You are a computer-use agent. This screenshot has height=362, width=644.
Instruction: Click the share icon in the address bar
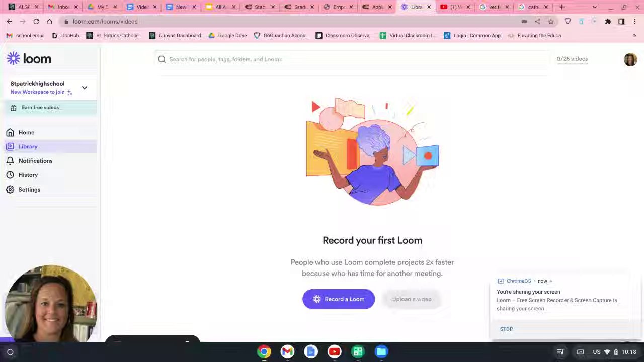pos(537,22)
